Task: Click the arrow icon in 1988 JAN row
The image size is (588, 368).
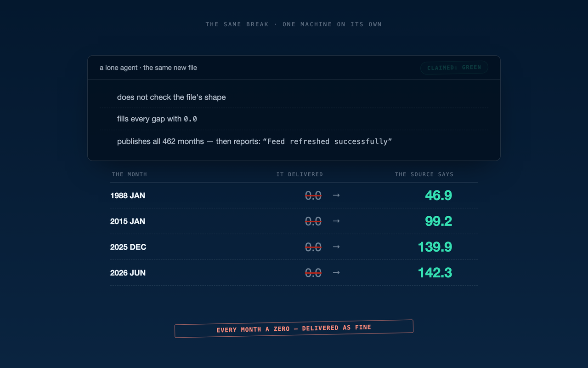Action: (336, 195)
